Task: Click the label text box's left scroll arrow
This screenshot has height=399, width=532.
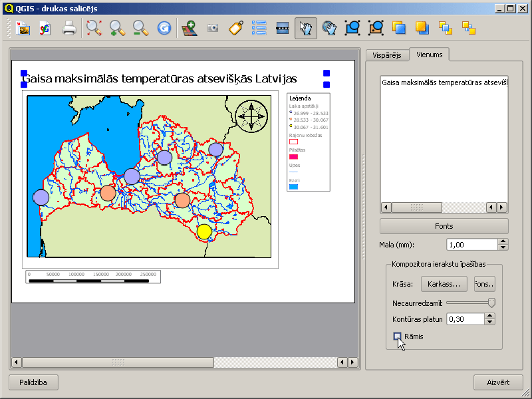Action: [x=386, y=207]
